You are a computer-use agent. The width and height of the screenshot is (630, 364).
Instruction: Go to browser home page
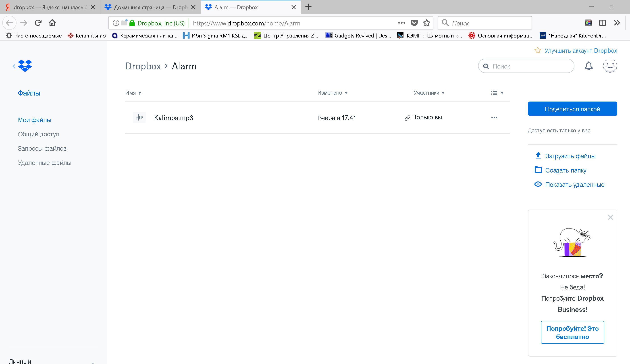(52, 23)
